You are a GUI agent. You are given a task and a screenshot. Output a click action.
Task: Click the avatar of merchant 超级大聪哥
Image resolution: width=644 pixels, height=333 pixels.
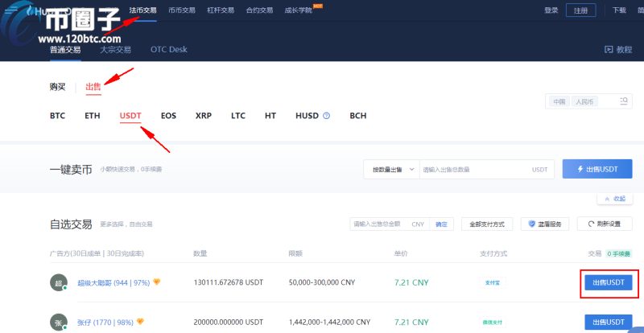point(58,283)
